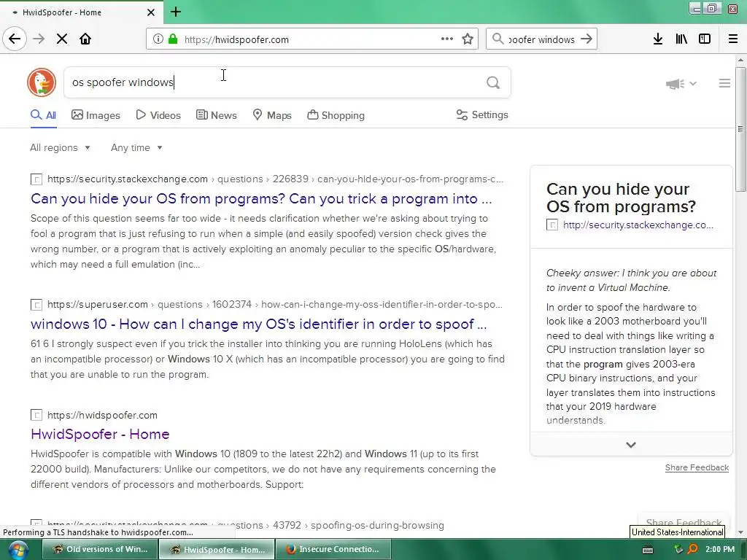Open HwidSpoofer - Home result link
The image size is (747, 560).
point(100,434)
